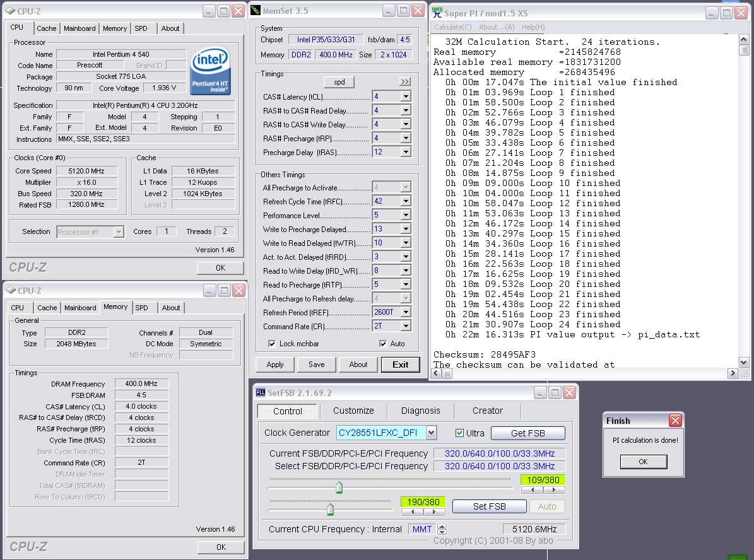
Task: Click the MMT spinner arrows in SetFSB
Action: pyautogui.click(x=442, y=529)
